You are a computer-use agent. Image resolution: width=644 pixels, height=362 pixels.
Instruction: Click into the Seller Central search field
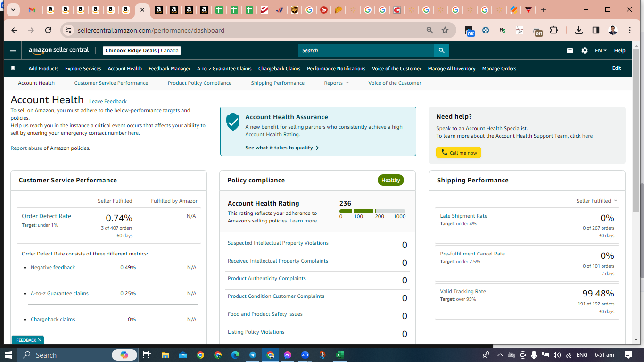coord(366,50)
